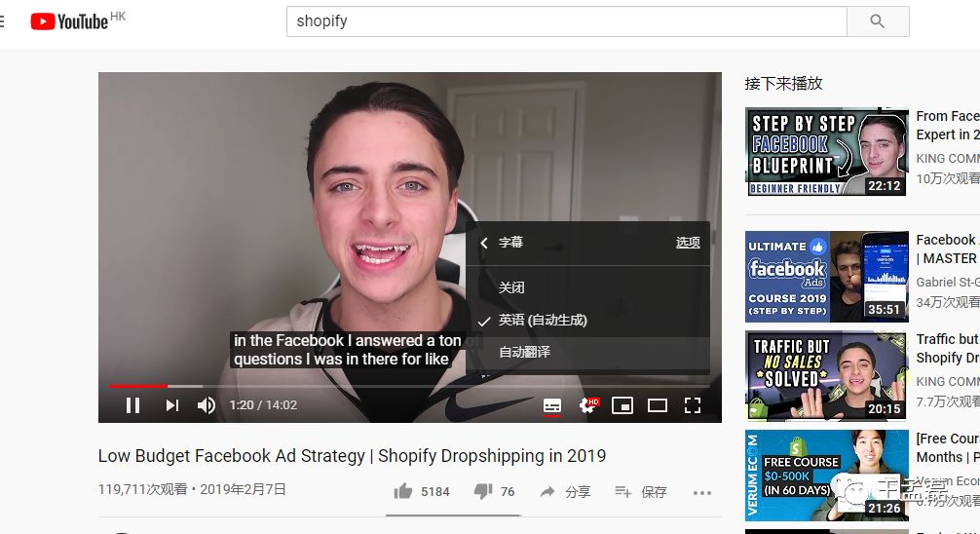This screenshot has width=980, height=534.
Task: Open the 选项 subtitle options link
Action: [x=688, y=243]
